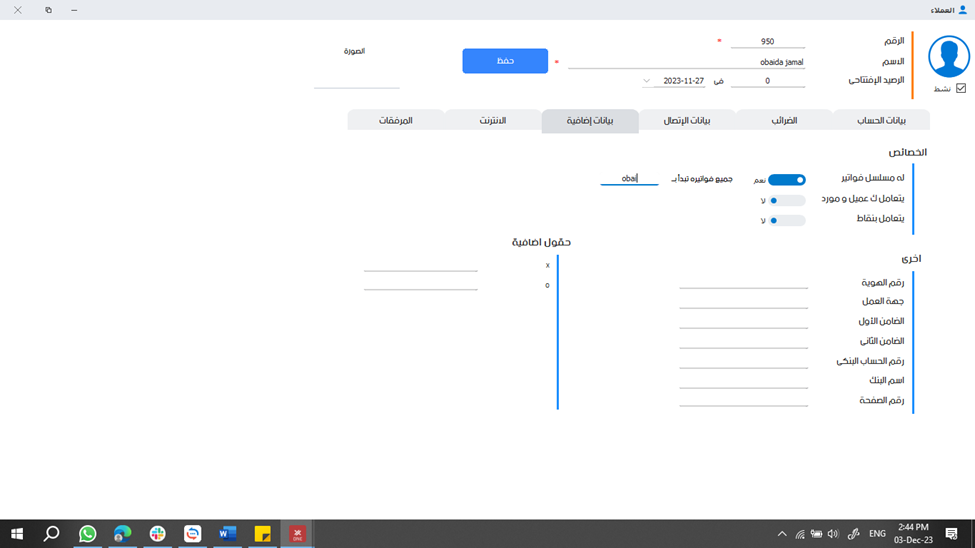Image resolution: width=975 pixels, height=548 pixels.
Task: Turn off the له مسلسل فواتير toggle
Action: pyautogui.click(x=787, y=180)
